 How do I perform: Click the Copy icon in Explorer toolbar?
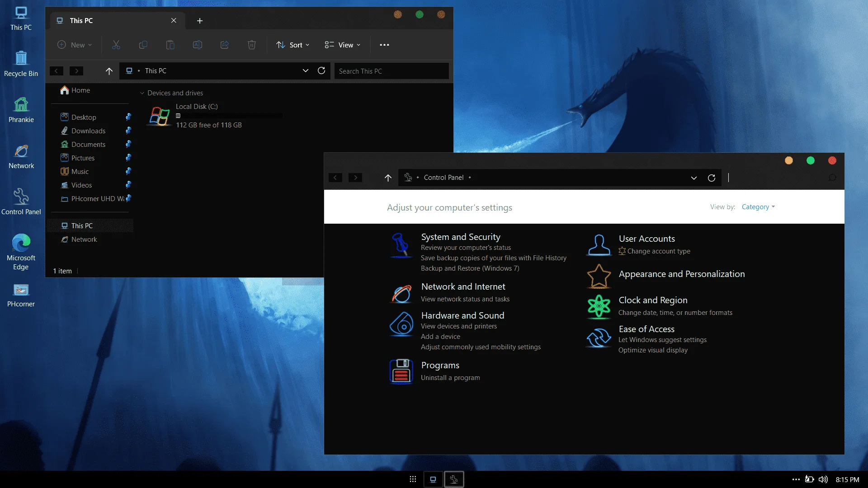coord(143,45)
